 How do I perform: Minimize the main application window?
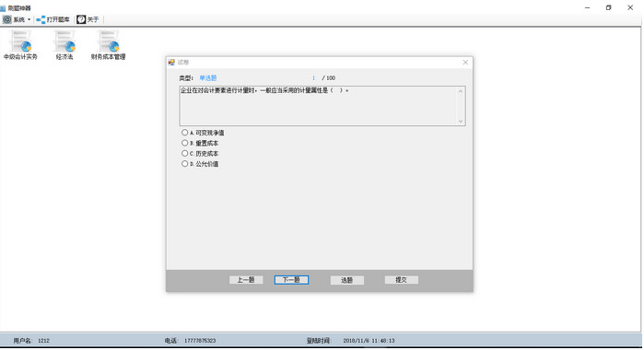coord(587,7)
